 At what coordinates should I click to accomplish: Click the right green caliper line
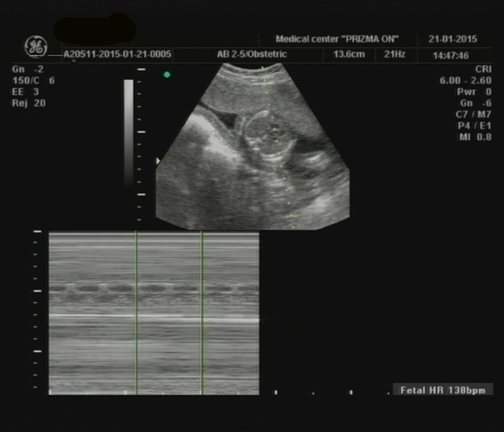(x=202, y=313)
